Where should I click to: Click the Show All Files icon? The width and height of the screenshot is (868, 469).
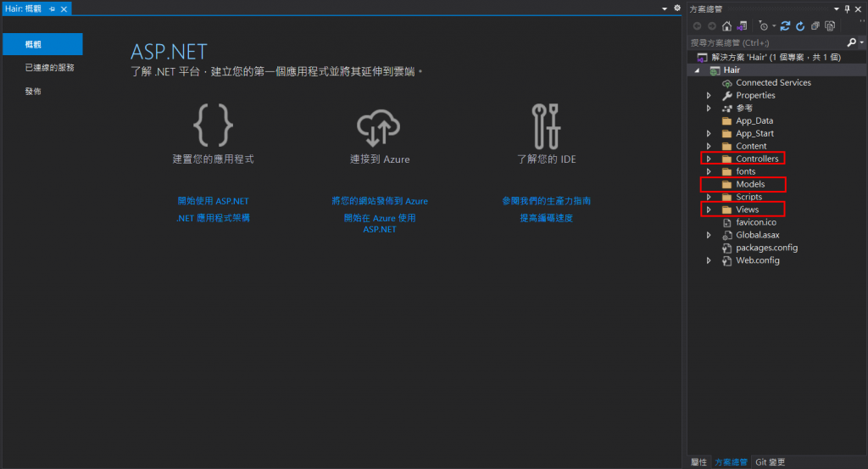pos(830,26)
